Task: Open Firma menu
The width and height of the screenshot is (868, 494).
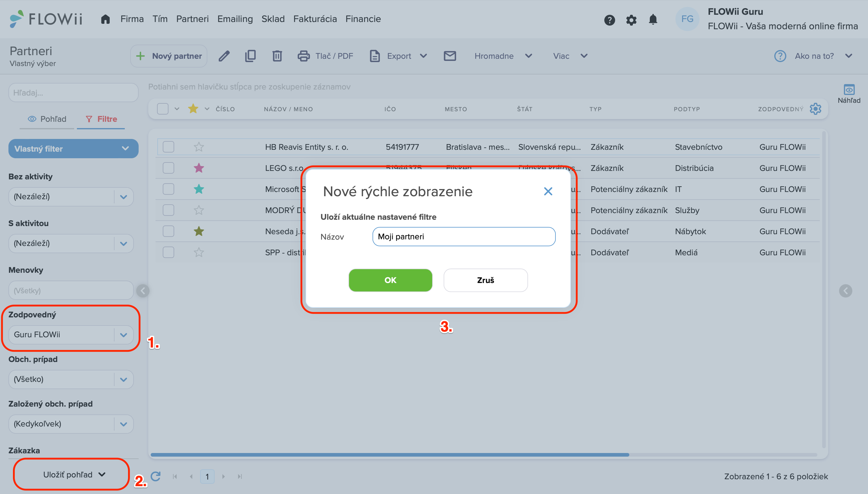Action: coord(132,19)
